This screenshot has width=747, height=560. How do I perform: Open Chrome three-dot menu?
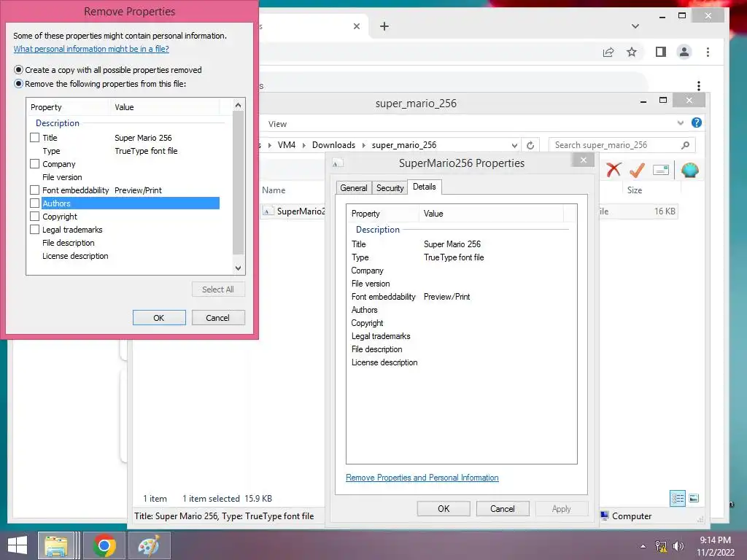(x=708, y=52)
